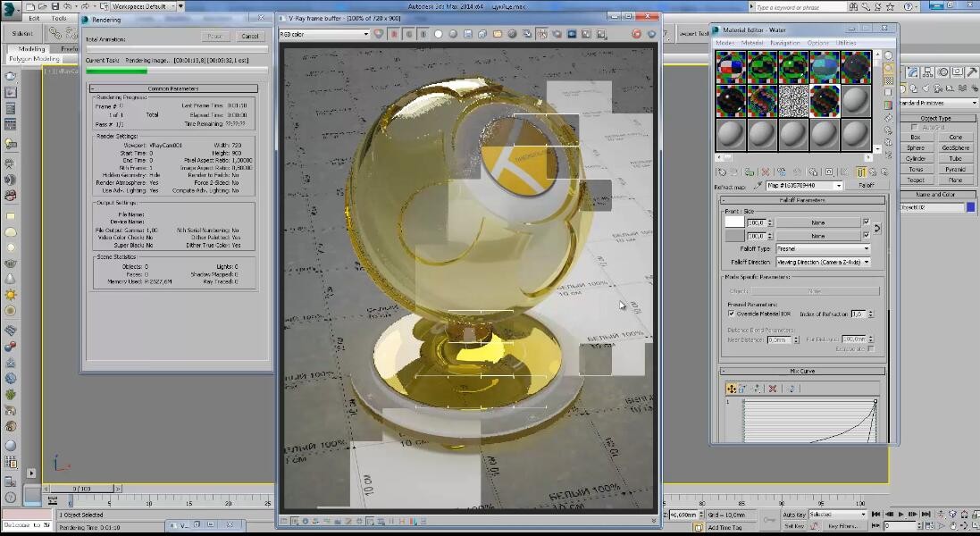Click the second None map button
This screenshot has height=536, width=980.
pyautogui.click(x=817, y=236)
